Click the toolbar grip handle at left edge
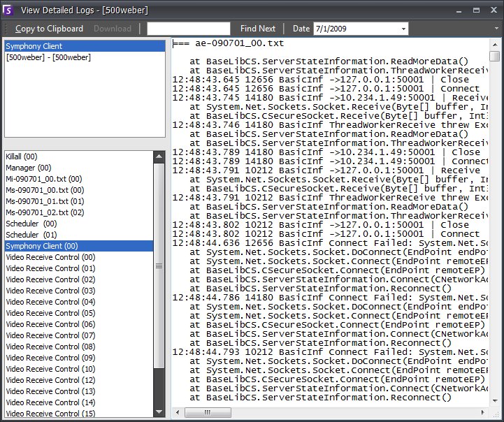This screenshot has width=504, height=422. 6,29
